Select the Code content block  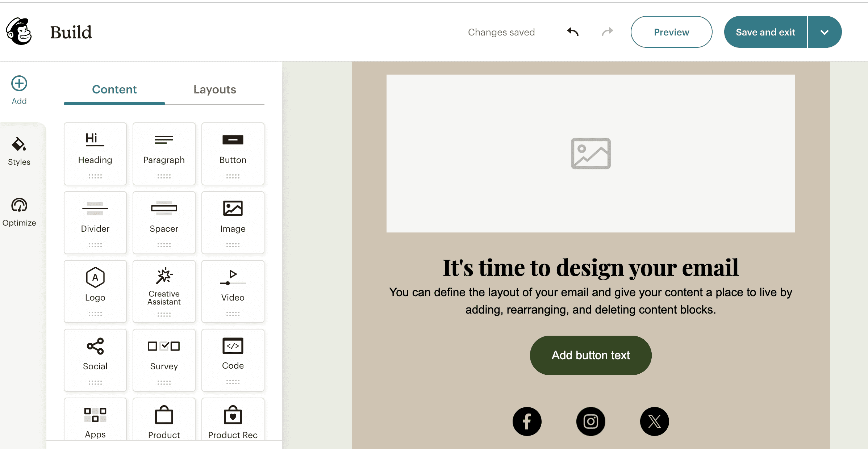click(x=233, y=360)
